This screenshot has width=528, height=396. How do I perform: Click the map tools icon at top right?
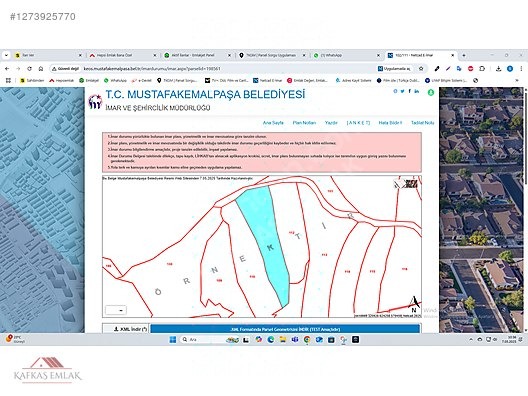coord(406,184)
